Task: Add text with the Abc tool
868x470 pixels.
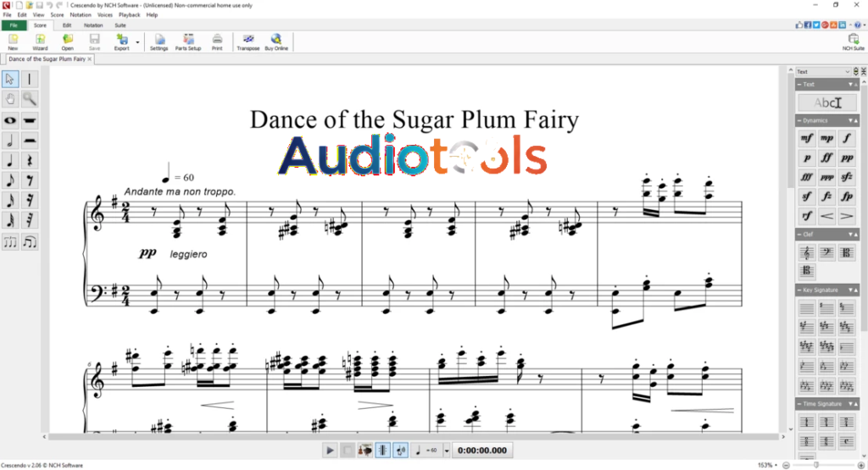Action: pyautogui.click(x=827, y=102)
